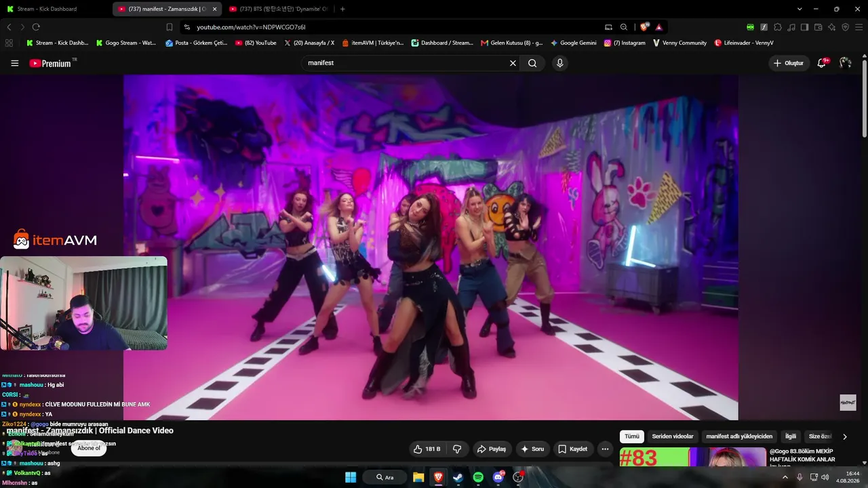Close the manifest - Zamansızdık tab
The image size is (868, 488).
214,9
